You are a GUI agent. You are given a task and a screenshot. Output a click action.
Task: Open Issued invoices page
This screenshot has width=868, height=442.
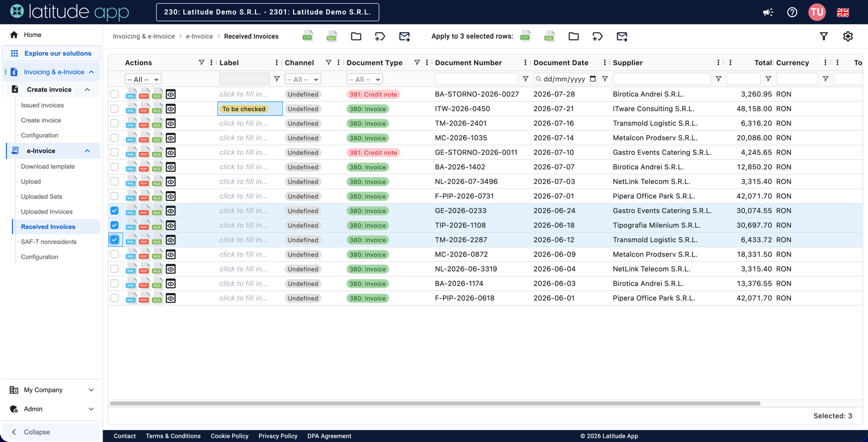pos(42,105)
